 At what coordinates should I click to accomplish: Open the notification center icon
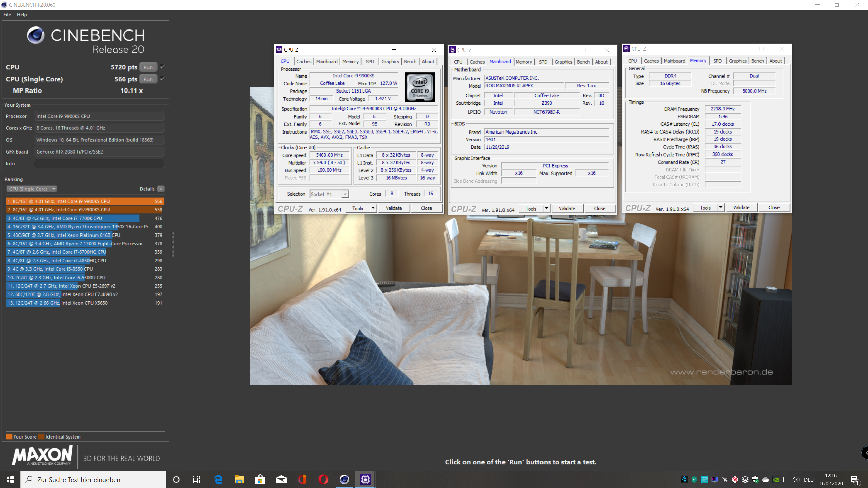pos(854,479)
